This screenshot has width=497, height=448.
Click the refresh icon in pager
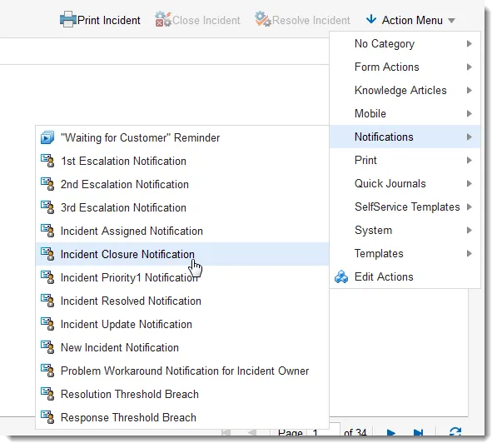click(x=455, y=432)
